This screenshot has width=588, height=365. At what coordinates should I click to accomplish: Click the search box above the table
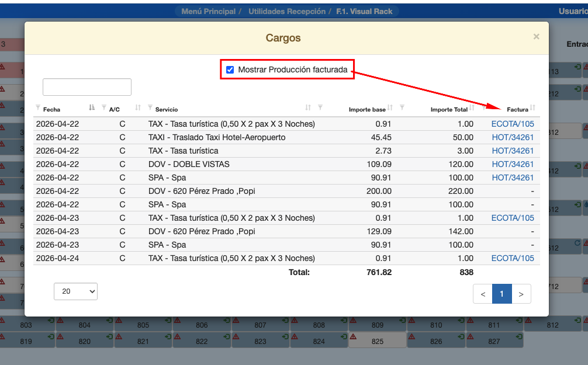coord(87,87)
